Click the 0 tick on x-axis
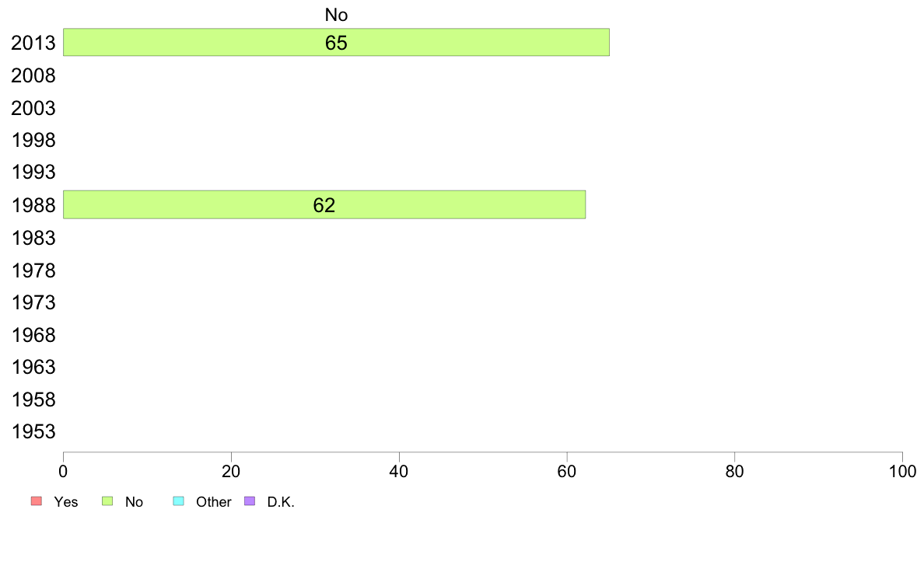This screenshot has height=572, width=924. tap(63, 471)
